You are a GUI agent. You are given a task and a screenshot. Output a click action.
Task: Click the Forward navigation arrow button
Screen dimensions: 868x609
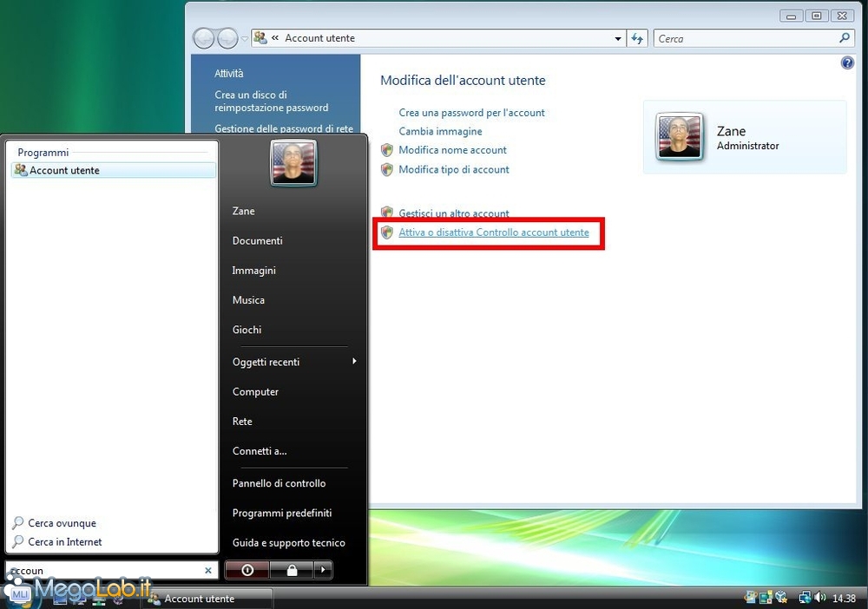pyautogui.click(x=227, y=38)
